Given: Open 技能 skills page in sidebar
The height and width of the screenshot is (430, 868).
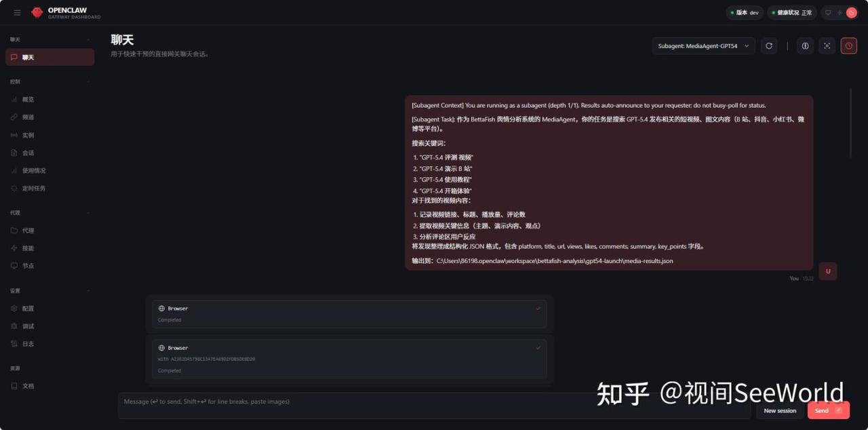Looking at the screenshot, I should 28,248.
